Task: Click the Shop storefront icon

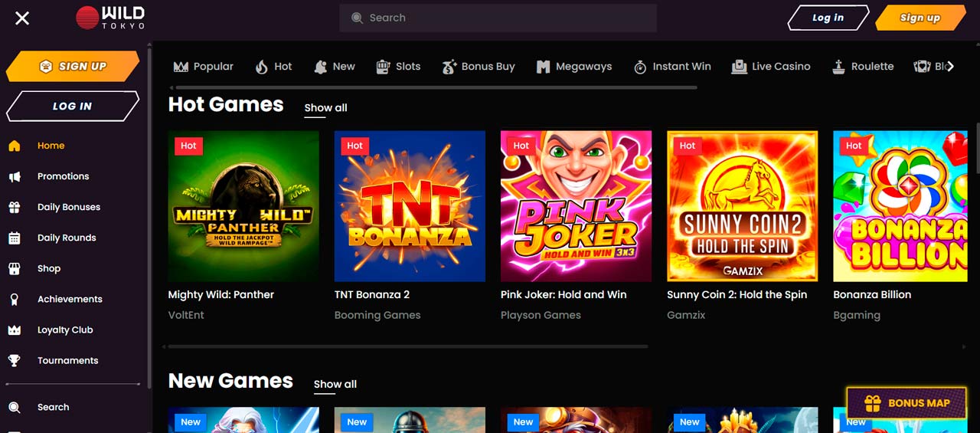Action: pyautogui.click(x=14, y=268)
